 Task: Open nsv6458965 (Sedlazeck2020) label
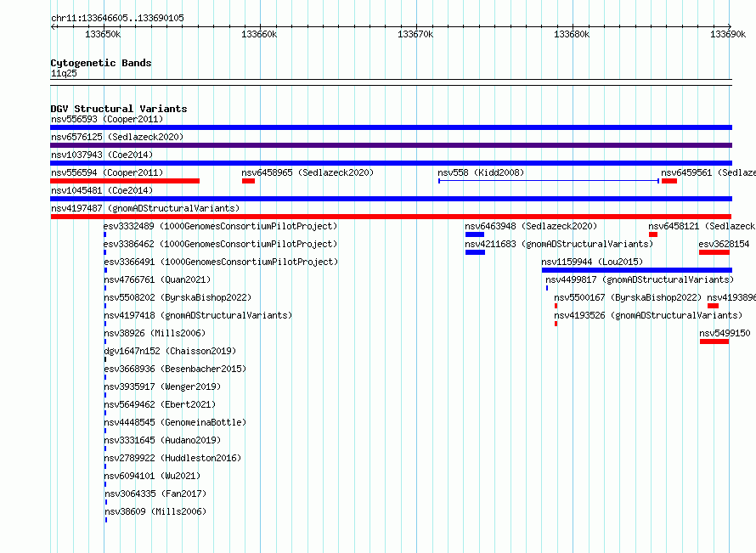tap(307, 172)
